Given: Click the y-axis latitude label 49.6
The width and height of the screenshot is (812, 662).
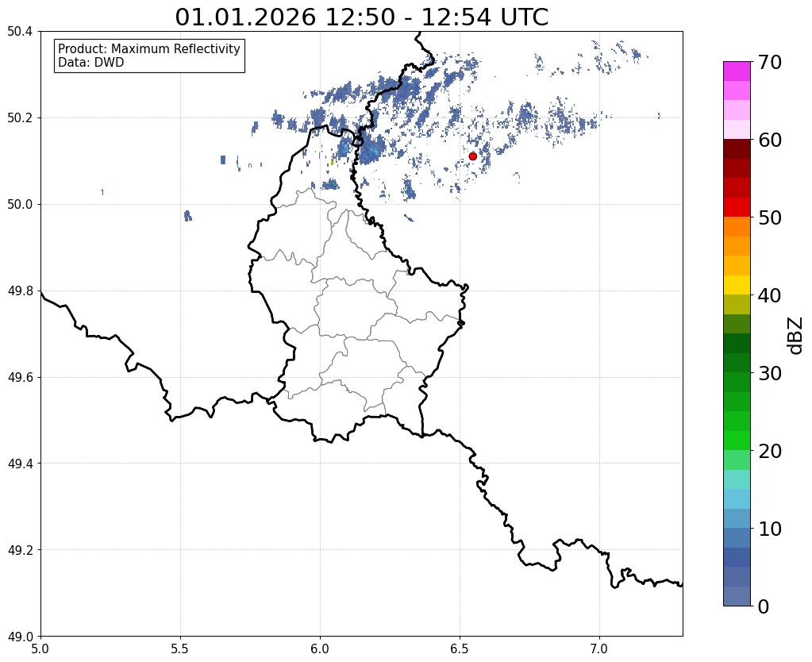Looking at the screenshot, I should pos(20,378).
